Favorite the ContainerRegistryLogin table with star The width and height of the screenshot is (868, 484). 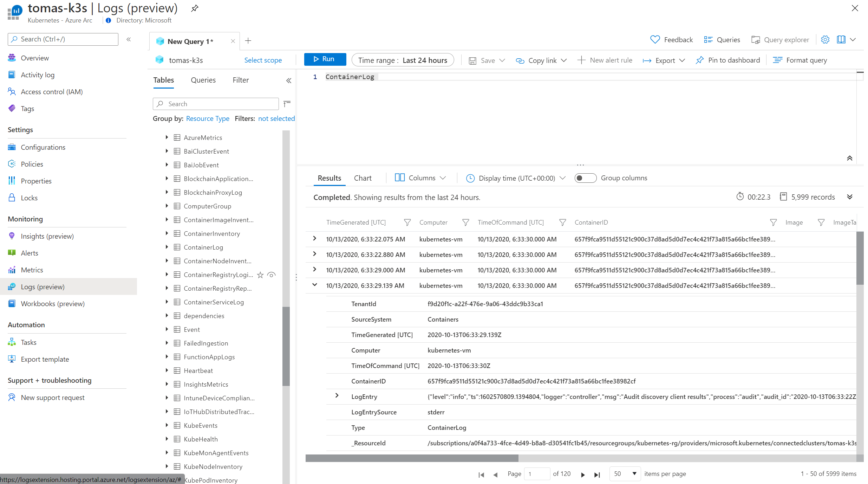[260, 275]
